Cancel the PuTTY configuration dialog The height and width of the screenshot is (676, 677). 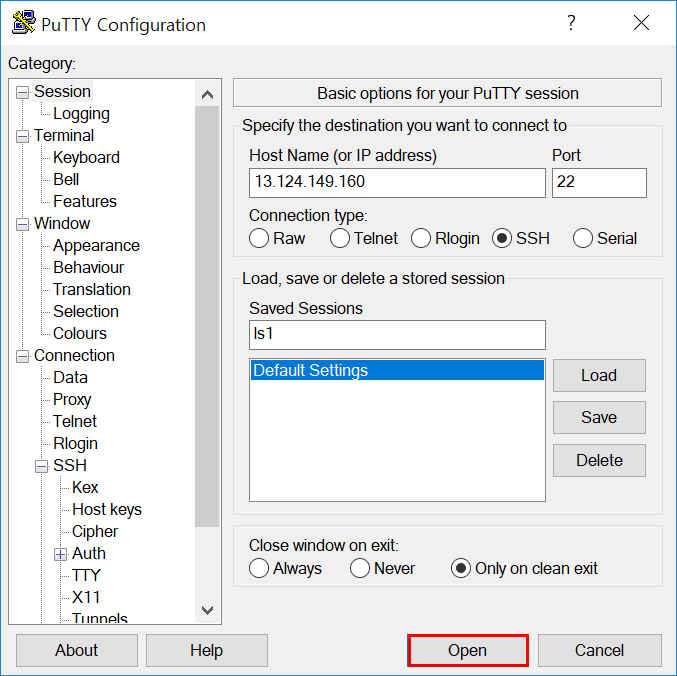[600, 651]
